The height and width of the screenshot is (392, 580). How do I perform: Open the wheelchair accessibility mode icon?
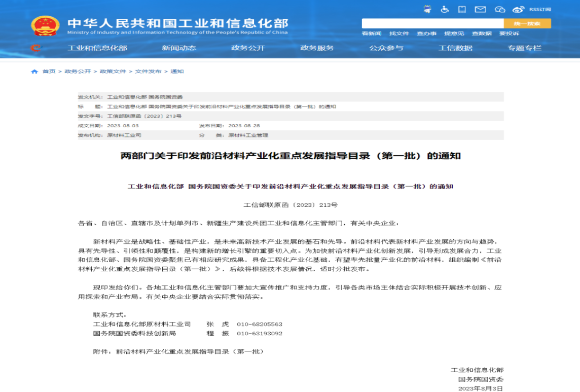click(444, 9)
